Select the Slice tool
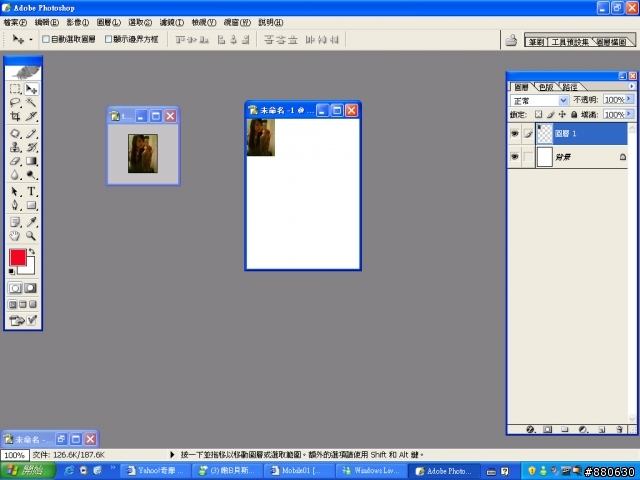This screenshot has width=640, height=480. click(x=31, y=116)
